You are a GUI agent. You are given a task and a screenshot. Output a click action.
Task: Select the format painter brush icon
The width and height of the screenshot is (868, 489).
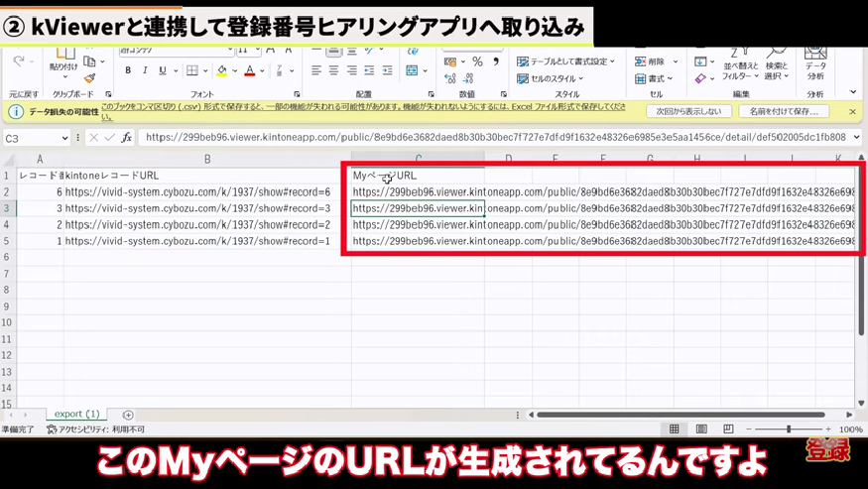pos(90,78)
